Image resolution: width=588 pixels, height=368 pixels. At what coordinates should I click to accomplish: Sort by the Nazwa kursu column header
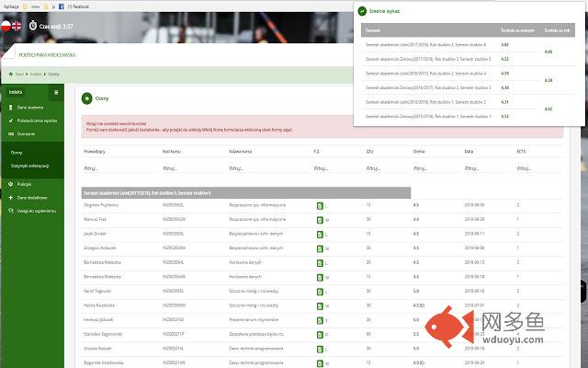pos(241,151)
